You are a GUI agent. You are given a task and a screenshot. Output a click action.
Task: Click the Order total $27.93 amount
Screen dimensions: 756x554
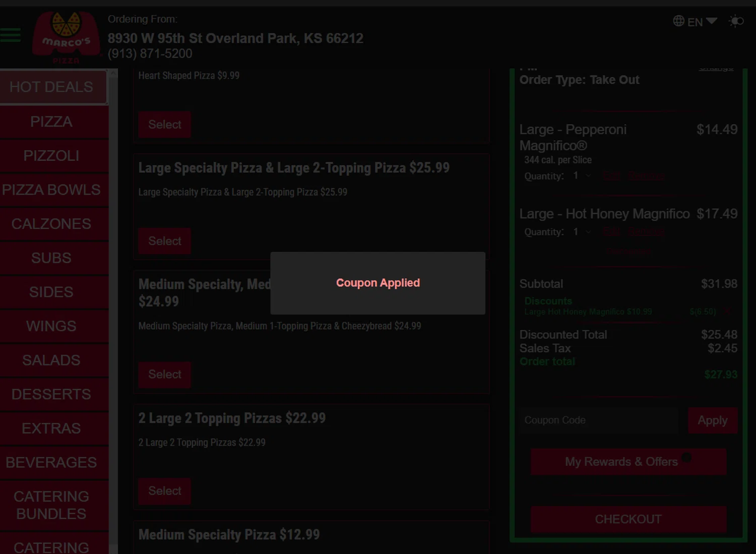pos(721,375)
